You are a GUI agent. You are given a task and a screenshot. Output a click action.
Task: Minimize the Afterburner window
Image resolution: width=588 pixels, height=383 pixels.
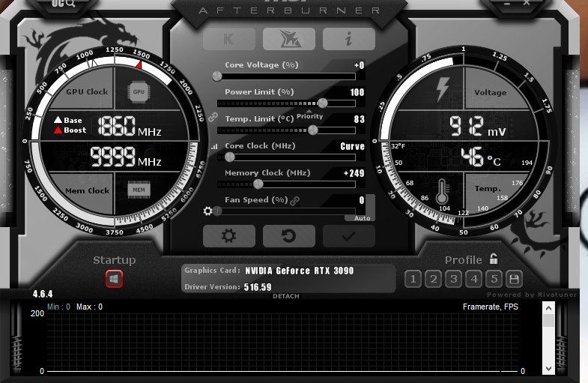pos(507,4)
